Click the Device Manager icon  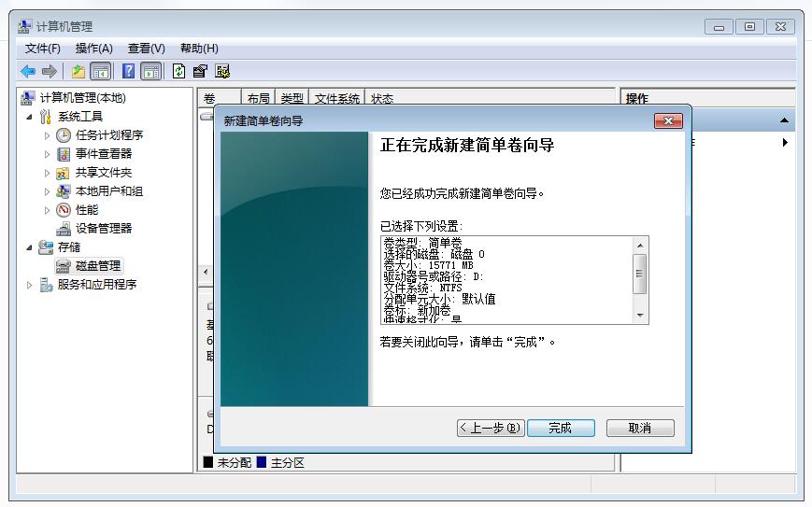(64, 229)
